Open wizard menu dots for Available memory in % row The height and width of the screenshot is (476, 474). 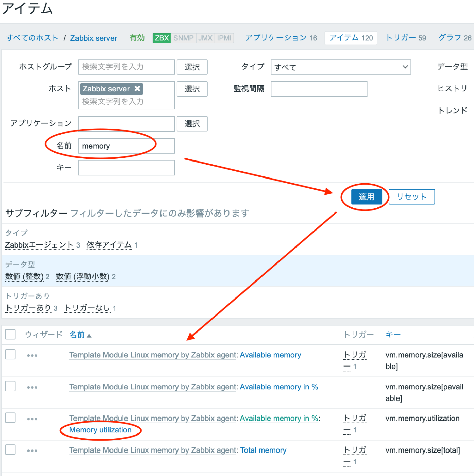[32, 387]
